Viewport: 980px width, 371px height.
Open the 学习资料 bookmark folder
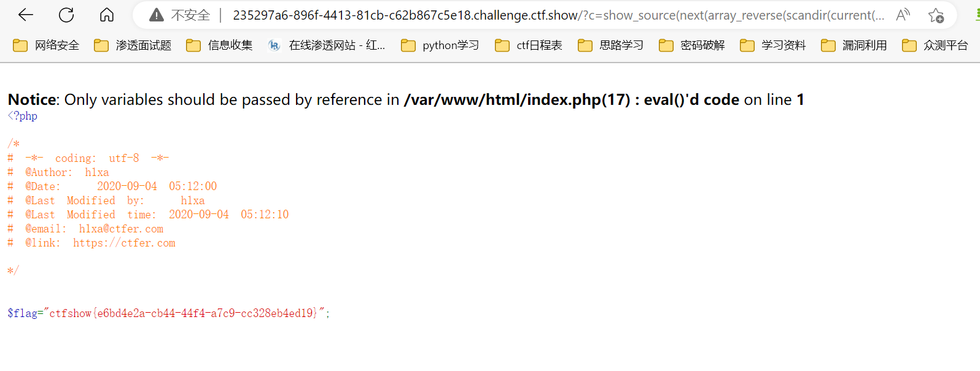(x=773, y=45)
